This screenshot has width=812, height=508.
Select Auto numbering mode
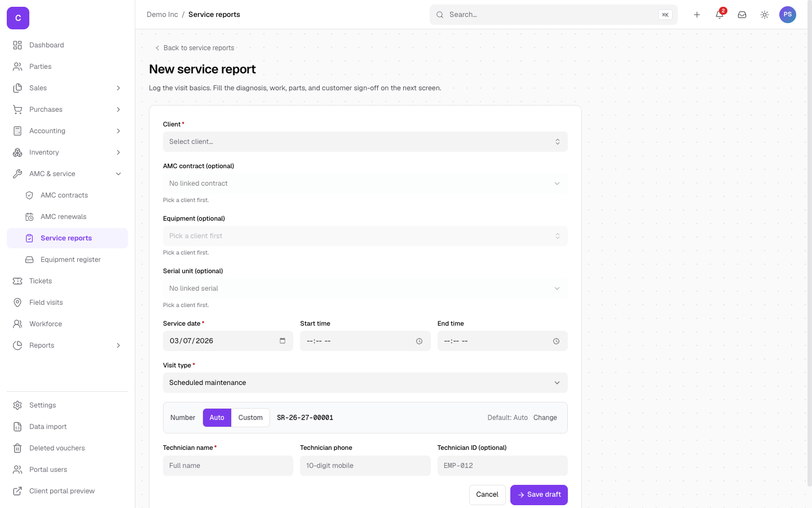pos(217,418)
